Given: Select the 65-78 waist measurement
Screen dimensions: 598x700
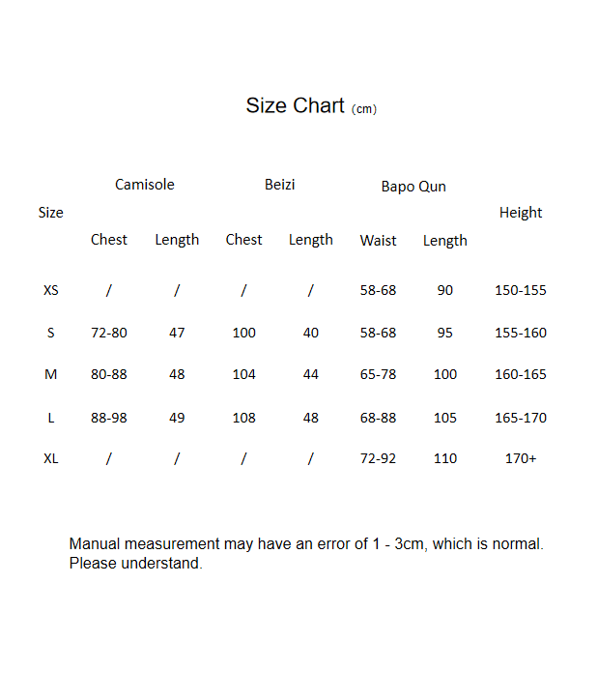Looking at the screenshot, I should click(x=378, y=374).
